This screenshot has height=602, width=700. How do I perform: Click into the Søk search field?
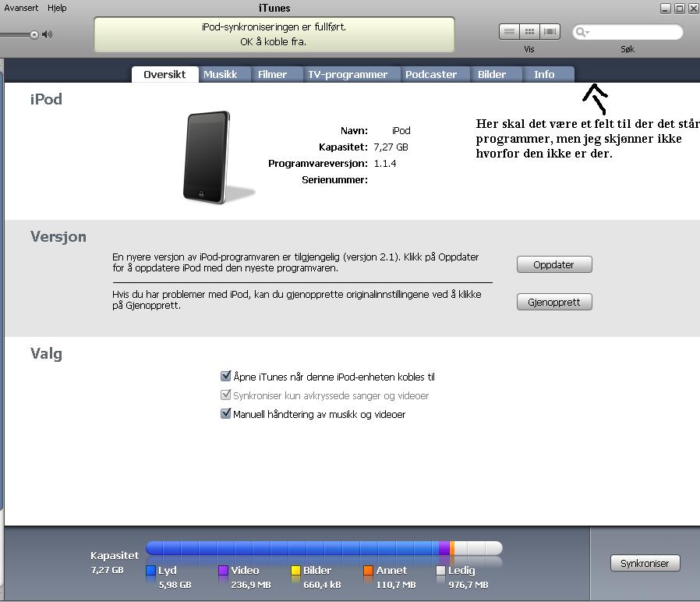[628, 32]
